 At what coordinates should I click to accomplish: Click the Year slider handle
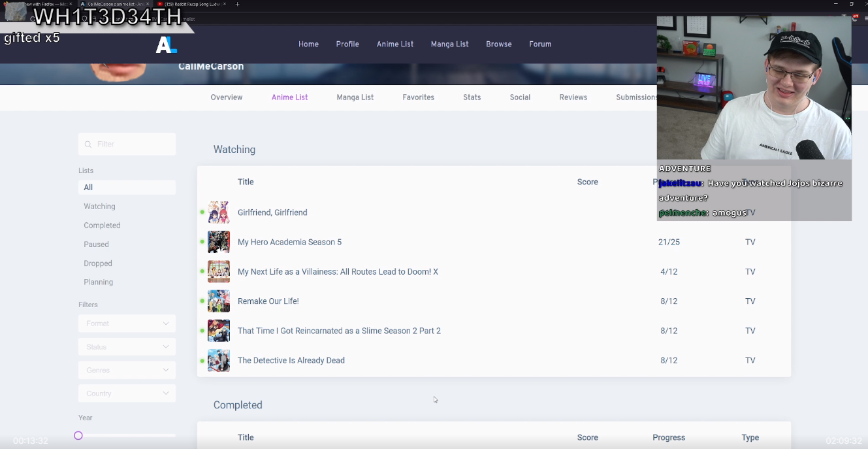(x=78, y=435)
